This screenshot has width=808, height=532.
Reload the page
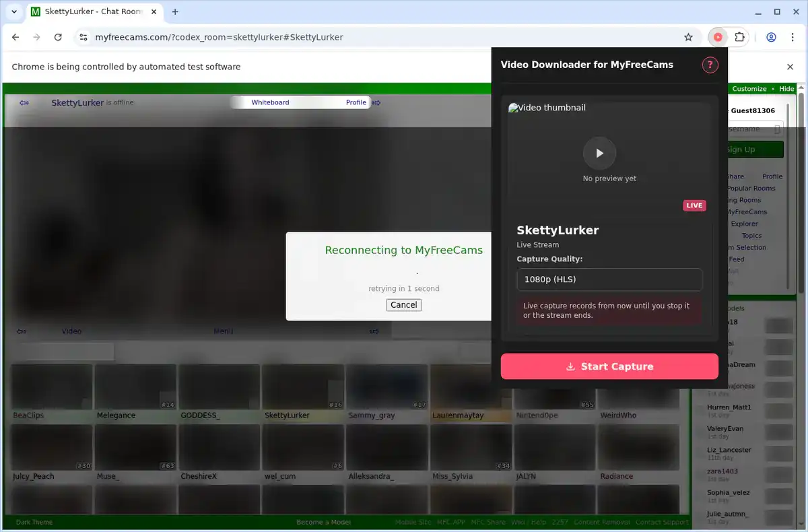pos(58,37)
